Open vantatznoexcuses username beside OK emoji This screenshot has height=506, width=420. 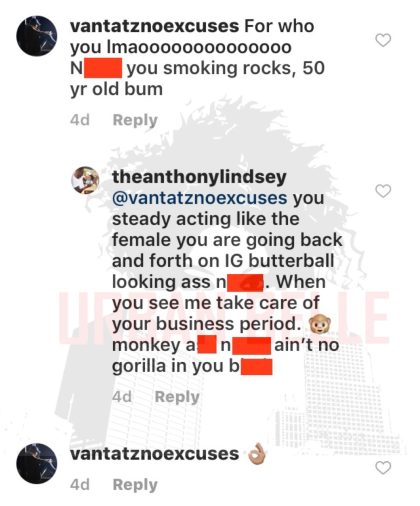coord(154,454)
